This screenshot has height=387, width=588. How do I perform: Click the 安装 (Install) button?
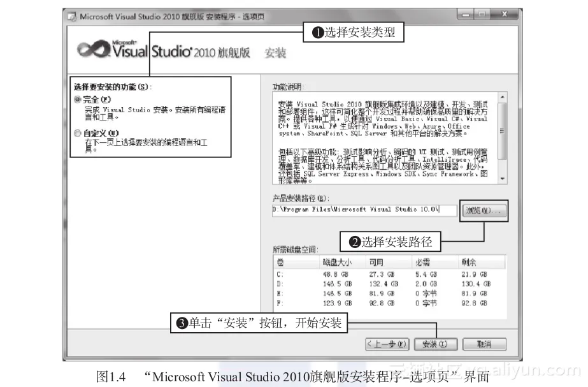coord(435,344)
